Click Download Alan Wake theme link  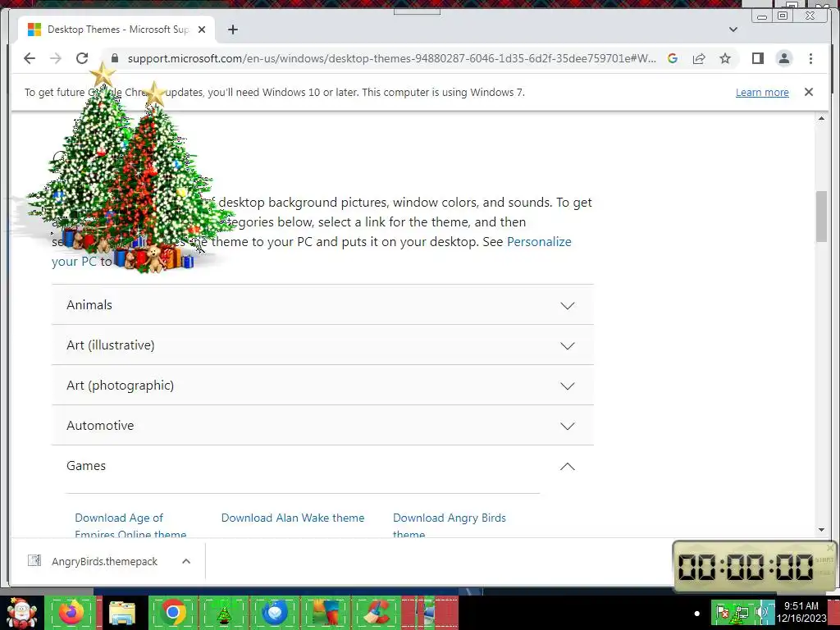293,518
